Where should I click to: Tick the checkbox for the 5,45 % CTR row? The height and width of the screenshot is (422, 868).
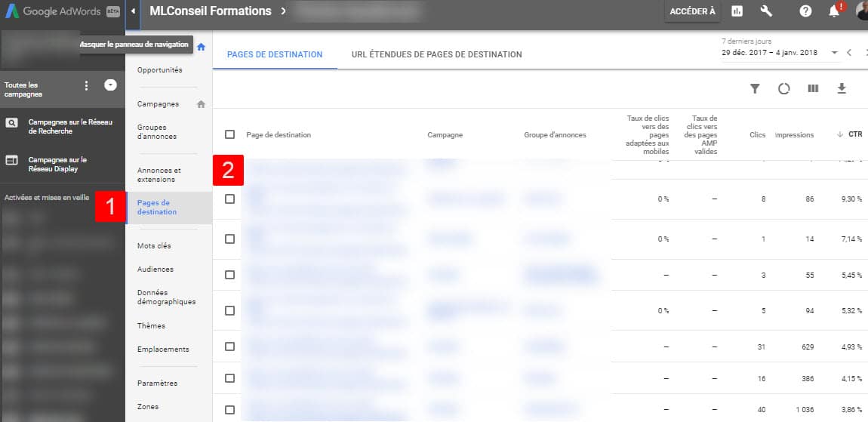point(229,276)
